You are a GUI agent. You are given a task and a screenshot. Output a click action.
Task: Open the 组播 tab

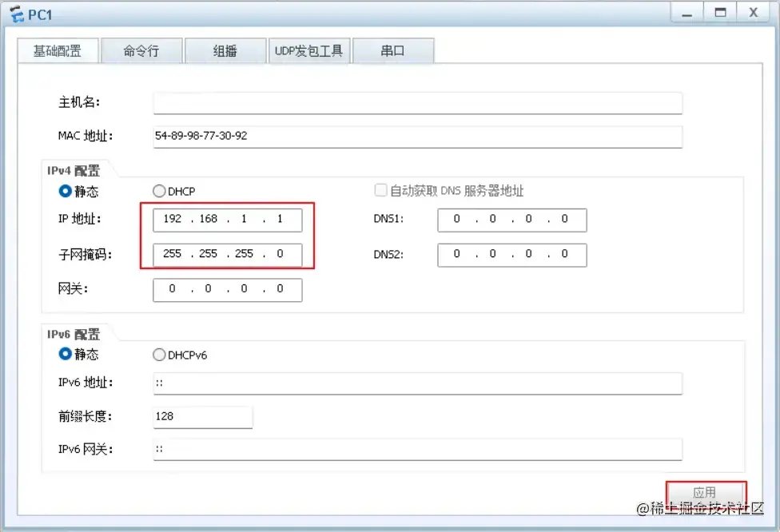225,50
